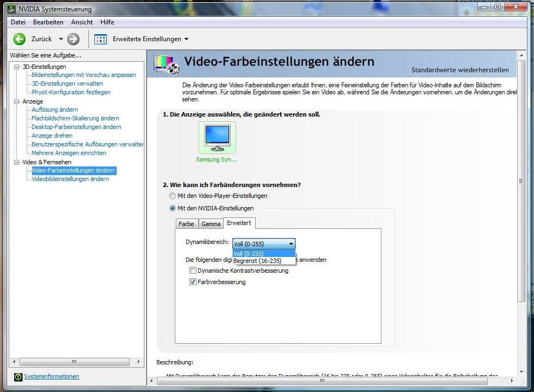Switch to the Erweitert tab
This screenshot has height=392, width=534.
[239, 223]
